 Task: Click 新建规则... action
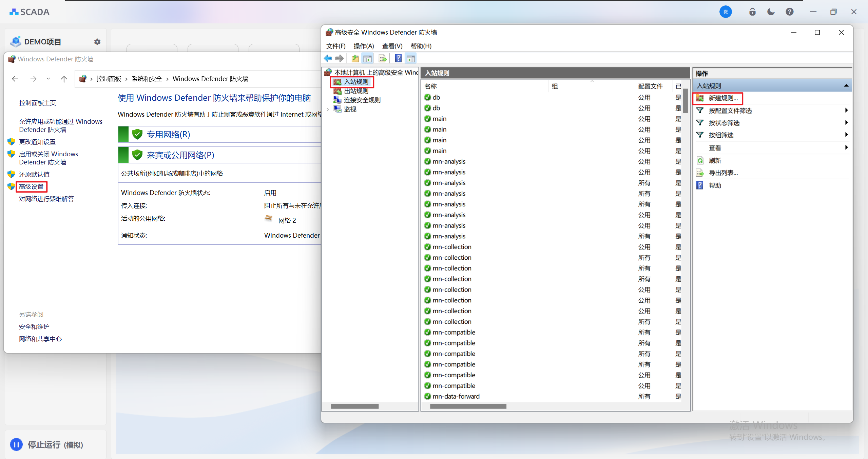point(723,98)
